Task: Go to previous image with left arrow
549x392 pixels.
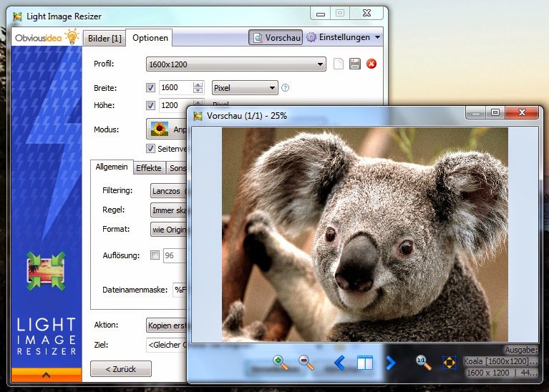Action: (339, 363)
